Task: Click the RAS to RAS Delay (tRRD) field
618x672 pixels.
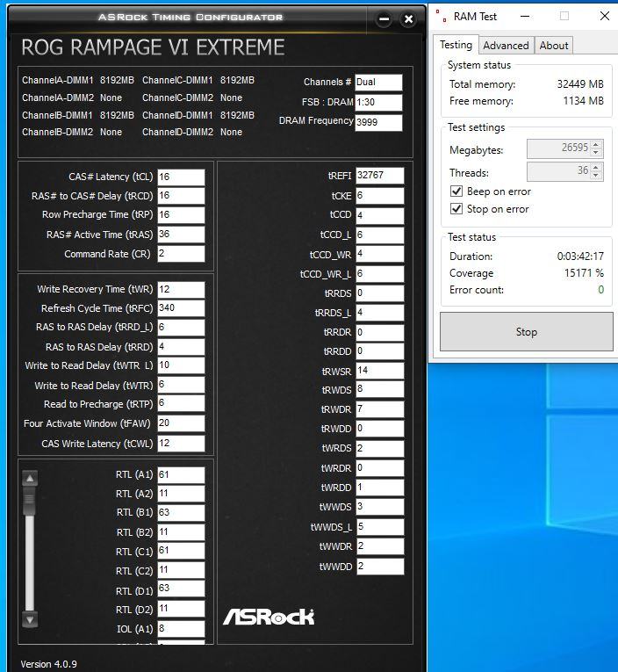Action: click(181, 347)
